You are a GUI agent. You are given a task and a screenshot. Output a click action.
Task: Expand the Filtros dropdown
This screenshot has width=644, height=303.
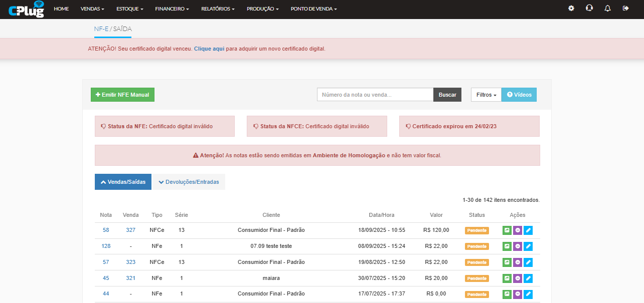(x=486, y=95)
